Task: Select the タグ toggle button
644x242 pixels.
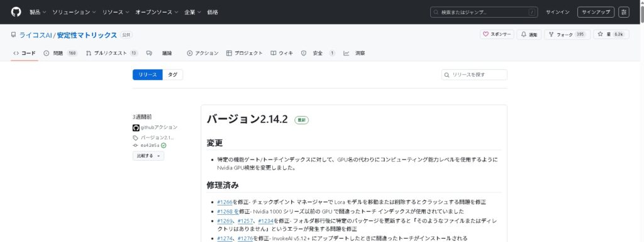Action: click(x=173, y=74)
